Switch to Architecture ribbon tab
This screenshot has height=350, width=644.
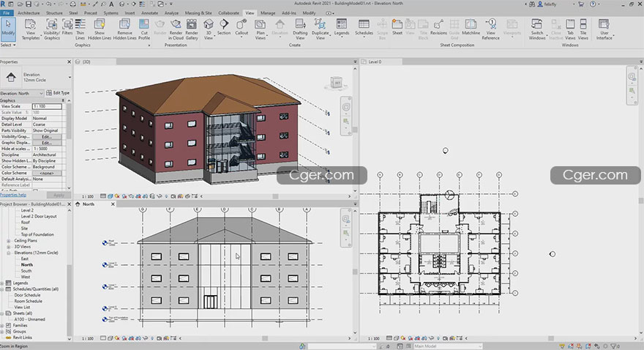click(x=29, y=12)
